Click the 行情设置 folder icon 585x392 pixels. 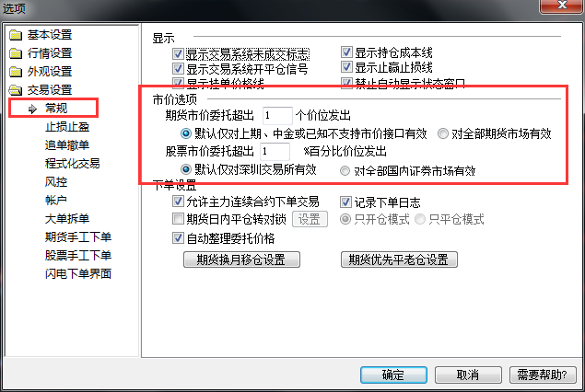point(16,53)
